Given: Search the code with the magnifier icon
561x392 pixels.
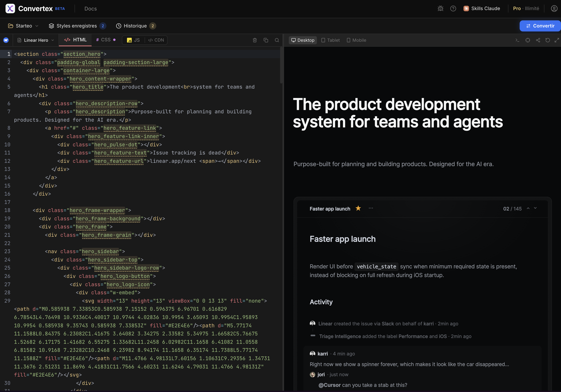Looking at the screenshot, I should click(x=277, y=40).
